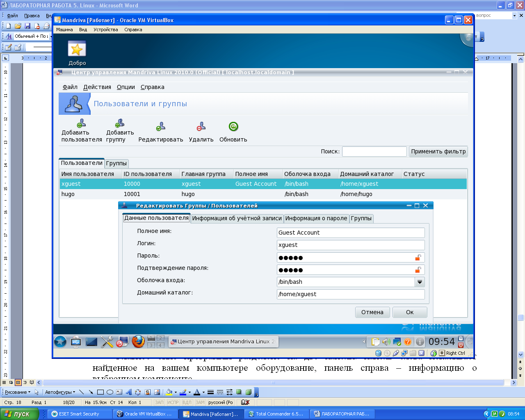
Task: Expand the hidden tray icons arrow in Mandriva panel
Action: (x=364, y=342)
